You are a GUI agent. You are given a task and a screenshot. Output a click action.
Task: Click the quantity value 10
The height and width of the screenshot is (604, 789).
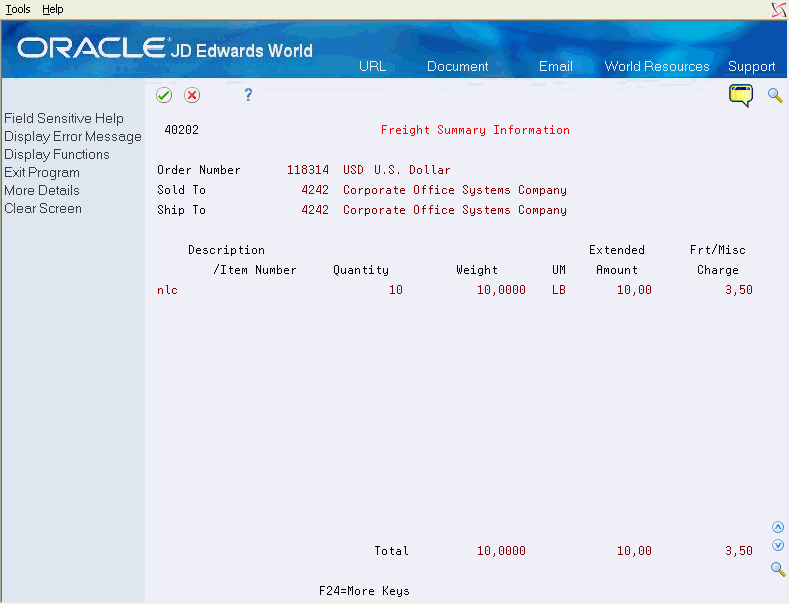[x=396, y=290]
